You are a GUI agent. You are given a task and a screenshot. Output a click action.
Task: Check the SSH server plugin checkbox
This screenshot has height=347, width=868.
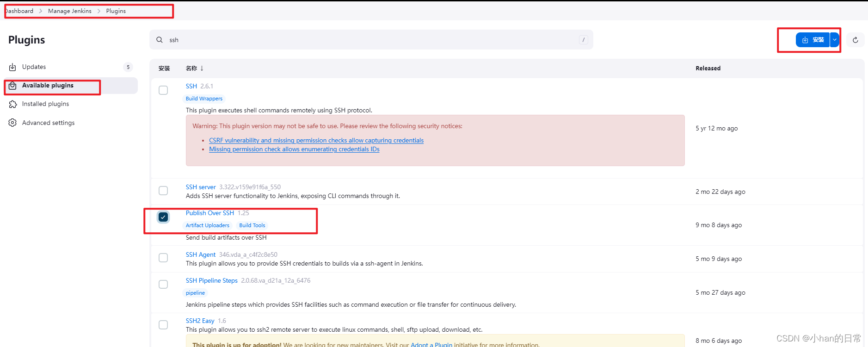tap(163, 191)
